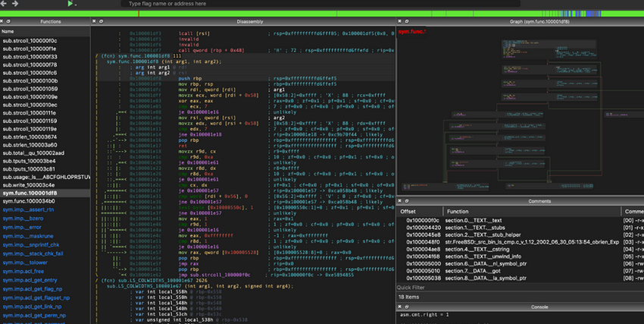Sort comments by the Function column header
Viewport: 644px width, 324px height.
click(458, 211)
